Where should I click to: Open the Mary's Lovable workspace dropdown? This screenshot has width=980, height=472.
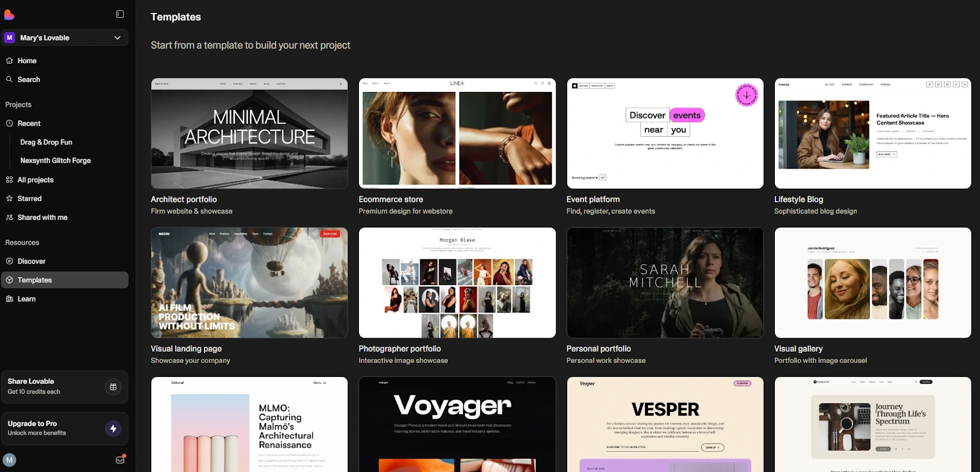[x=65, y=37]
